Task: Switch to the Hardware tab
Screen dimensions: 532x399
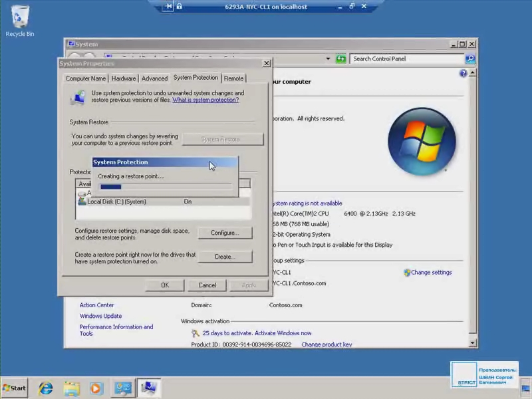Action: [x=124, y=78]
